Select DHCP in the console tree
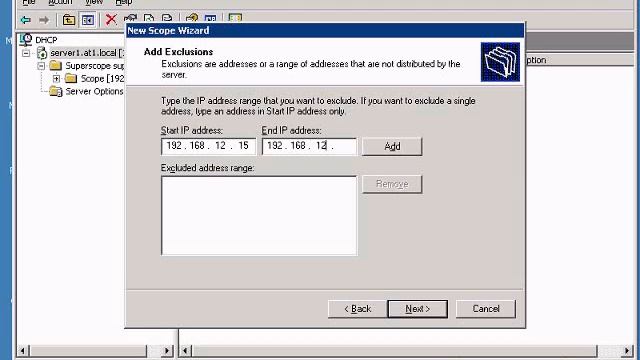This screenshot has height=360, width=640. [x=46, y=40]
